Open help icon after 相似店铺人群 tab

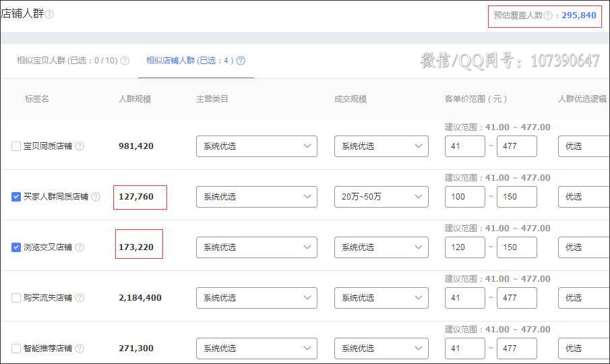(x=241, y=60)
